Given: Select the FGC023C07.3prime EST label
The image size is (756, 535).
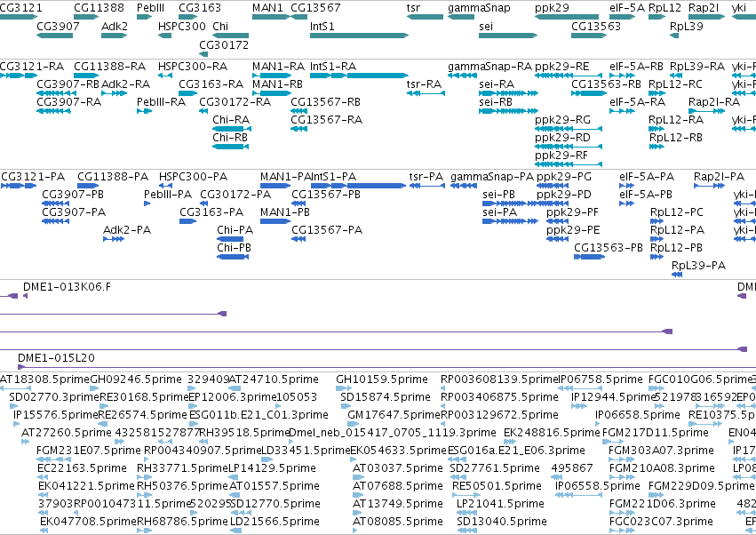Looking at the screenshot, I should [x=661, y=523].
